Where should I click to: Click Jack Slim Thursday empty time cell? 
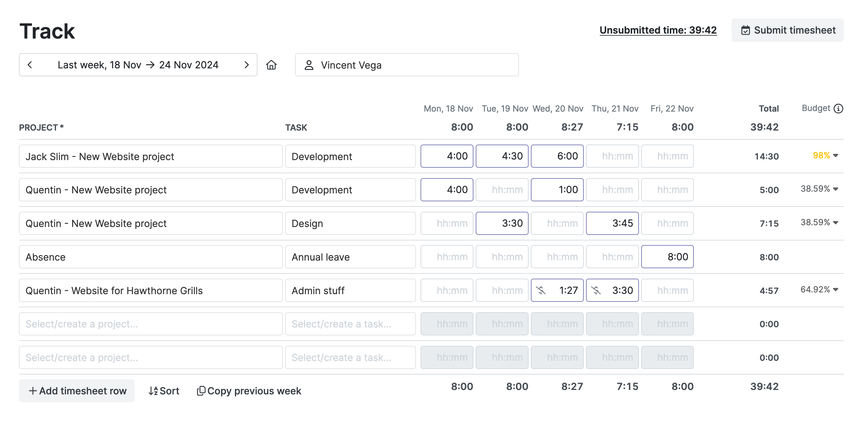coord(612,156)
